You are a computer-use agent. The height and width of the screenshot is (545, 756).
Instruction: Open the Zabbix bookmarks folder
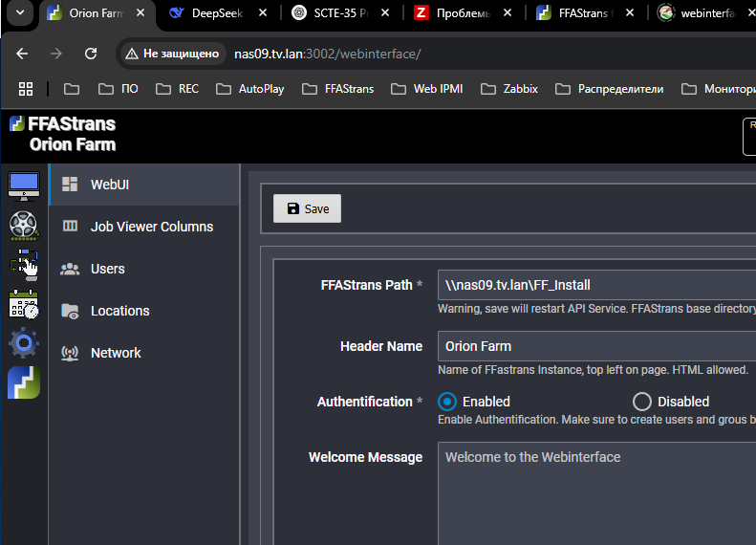[509, 89]
